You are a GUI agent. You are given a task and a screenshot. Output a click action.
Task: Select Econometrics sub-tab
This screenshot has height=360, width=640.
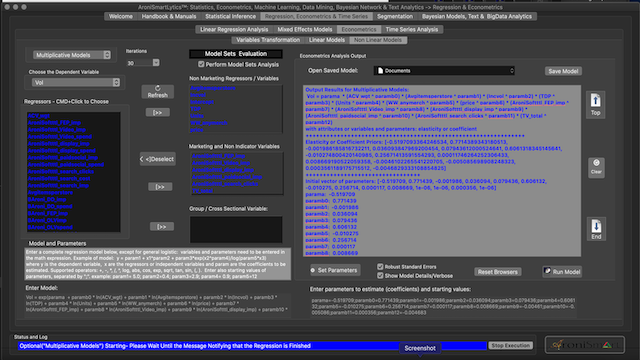(x=359, y=29)
